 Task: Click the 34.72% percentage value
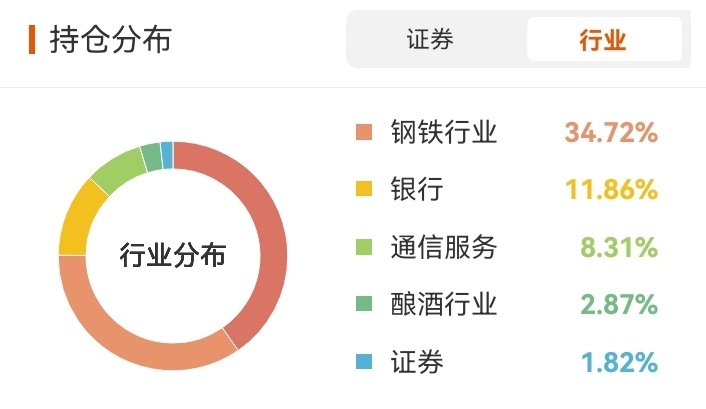610,132
